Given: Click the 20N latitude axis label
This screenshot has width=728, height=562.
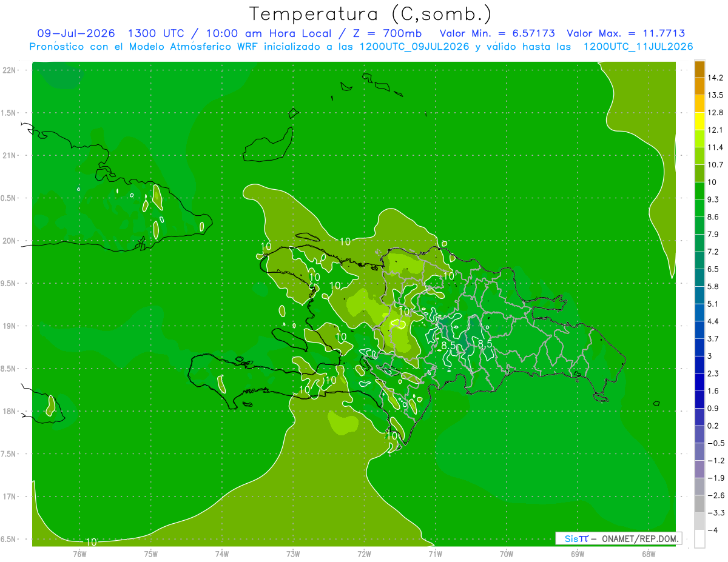Looking at the screenshot, I should point(10,241).
